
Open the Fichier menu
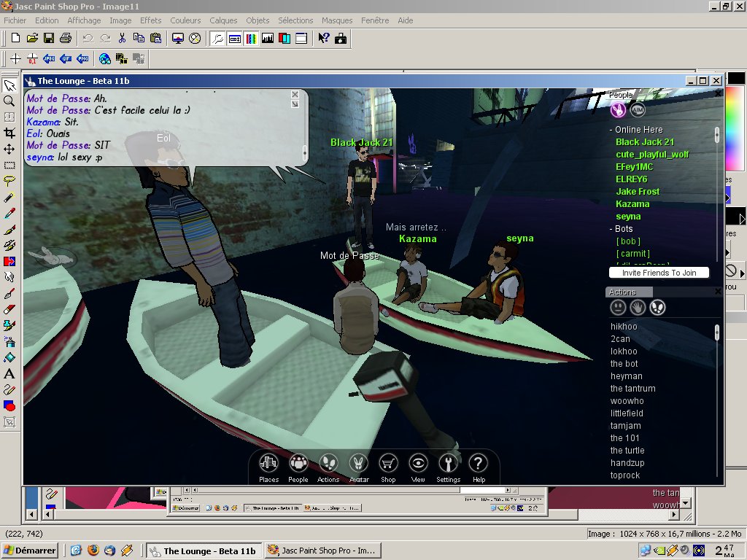[x=15, y=20]
